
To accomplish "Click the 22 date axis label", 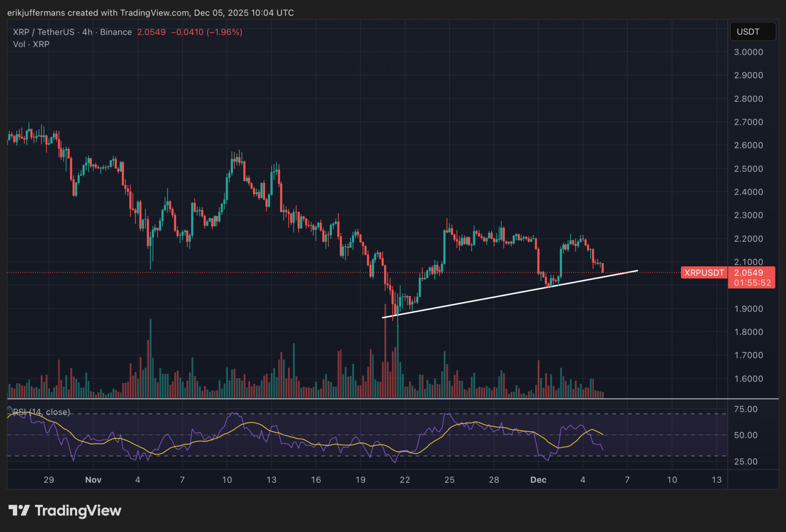I will tap(404, 479).
